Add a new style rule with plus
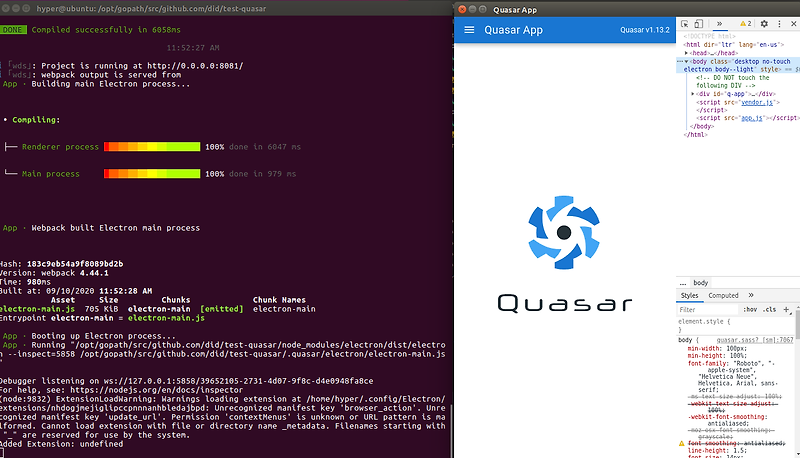Screen dimensions: 800x458 point(787,310)
